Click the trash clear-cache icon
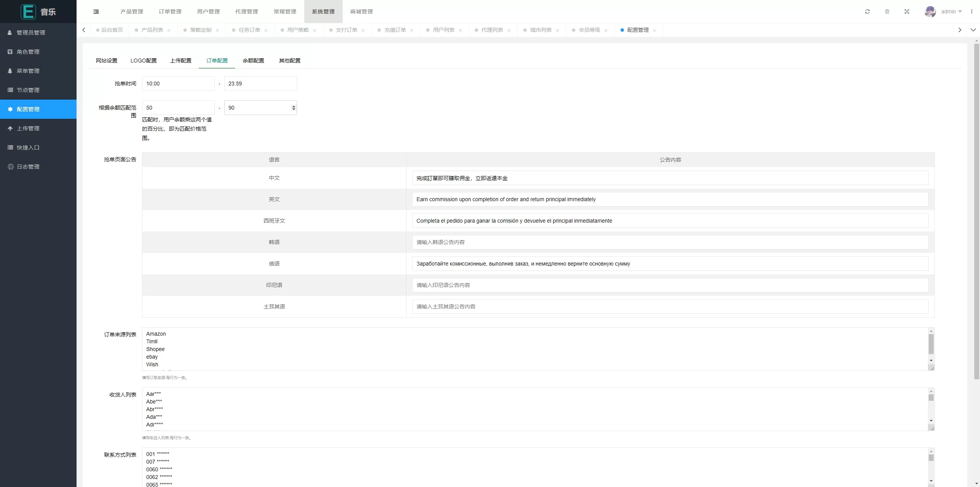 887,11
